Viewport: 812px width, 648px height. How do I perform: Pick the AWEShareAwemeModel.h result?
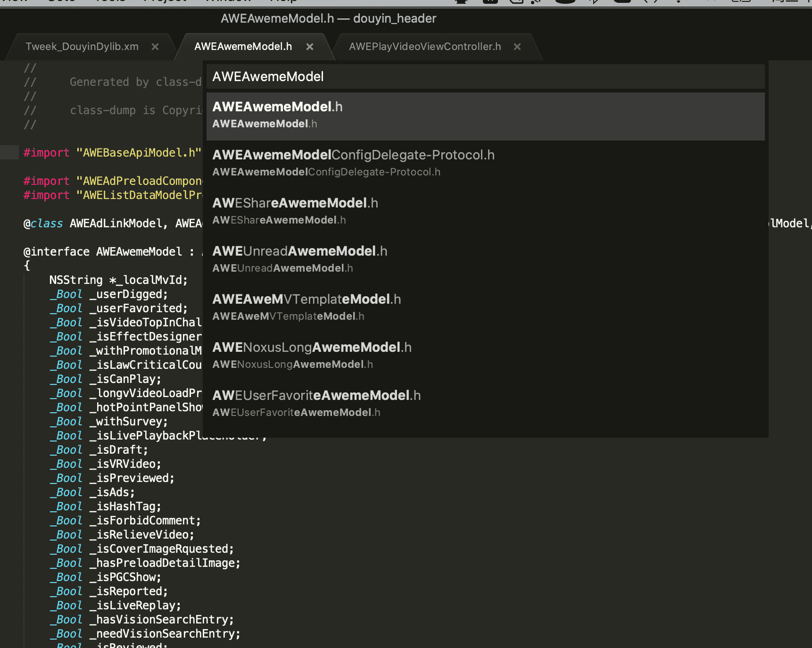coord(486,212)
